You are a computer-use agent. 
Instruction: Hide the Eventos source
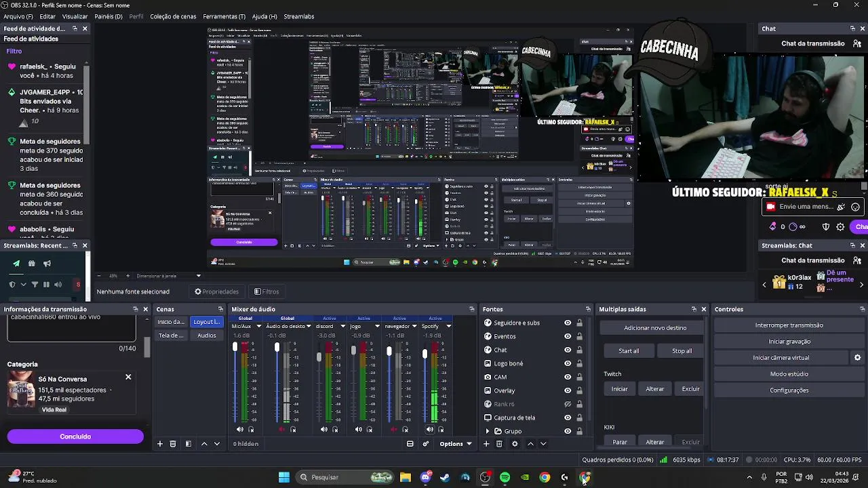pyautogui.click(x=568, y=336)
